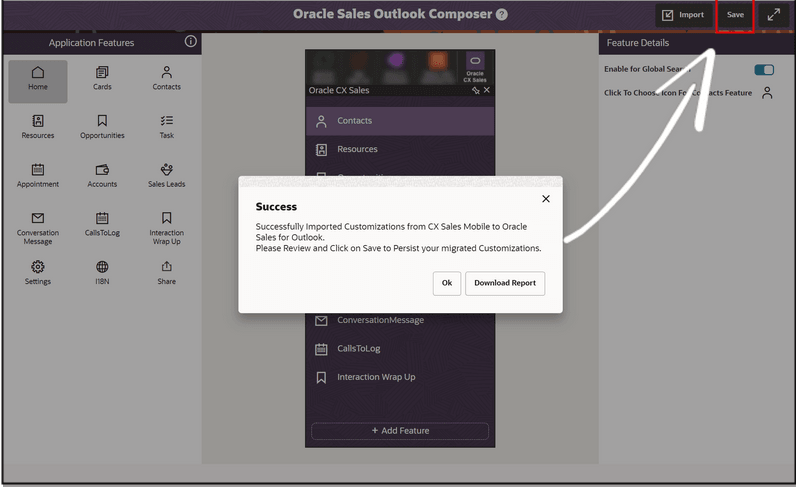Select the Accounts feature icon
The height and width of the screenshot is (487, 796).
pyautogui.click(x=102, y=176)
